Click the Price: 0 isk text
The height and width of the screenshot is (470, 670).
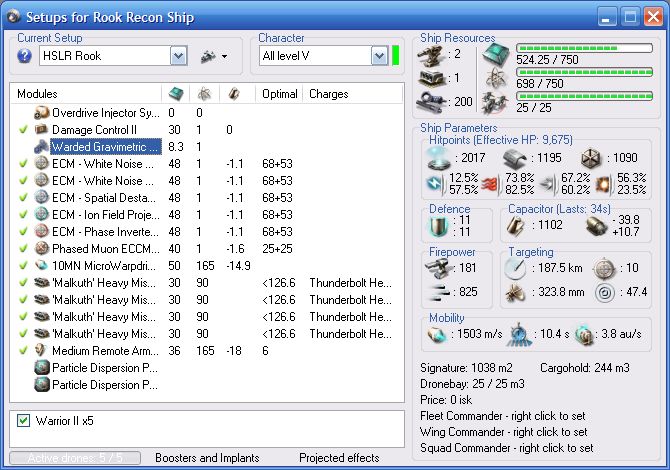(x=446, y=400)
